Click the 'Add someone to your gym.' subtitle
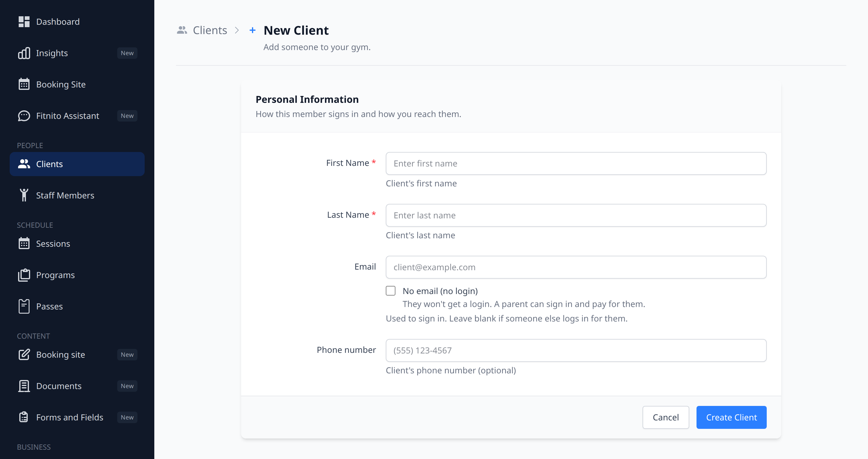Image resolution: width=868 pixels, height=459 pixels. click(x=317, y=47)
